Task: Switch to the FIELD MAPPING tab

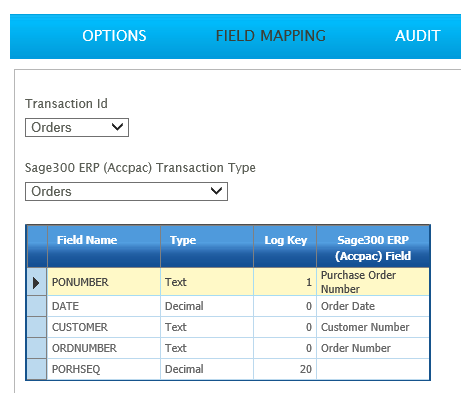Action: tap(271, 36)
